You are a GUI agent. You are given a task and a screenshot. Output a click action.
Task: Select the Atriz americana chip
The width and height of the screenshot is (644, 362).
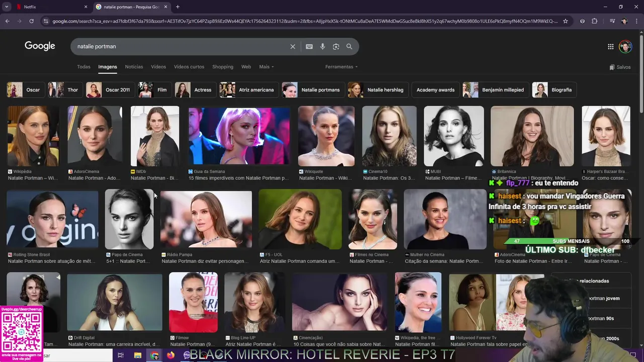(x=248, y=90)
